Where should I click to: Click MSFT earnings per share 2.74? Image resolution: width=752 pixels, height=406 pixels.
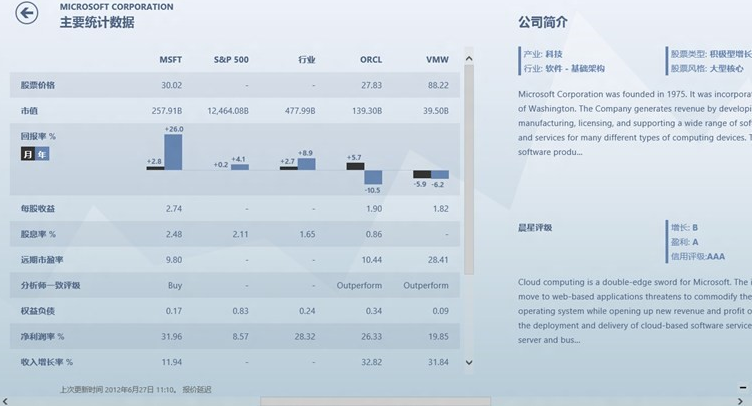coord(174,209)
